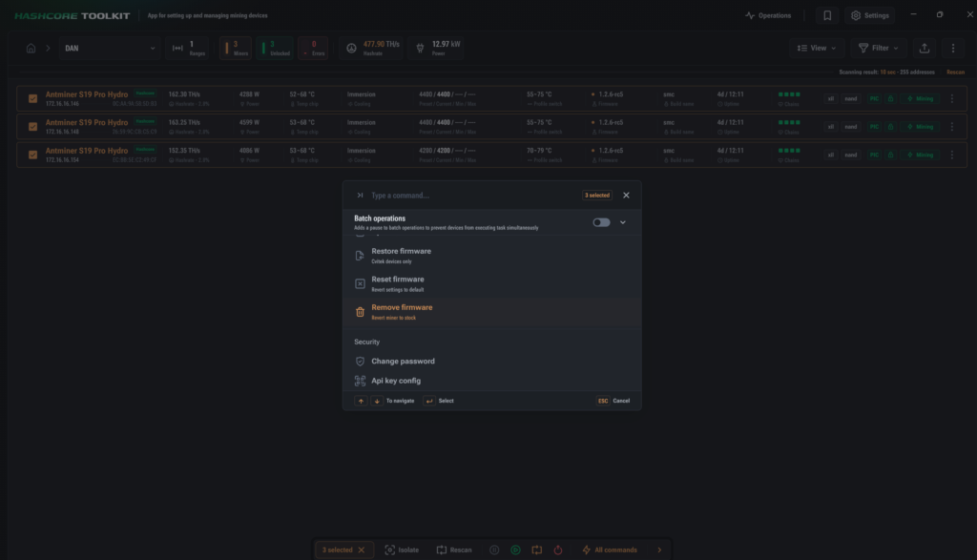Click the xil badge on 172.16.16.154 row
Screen dimensions: 977x560
pyautogui.click(x=831, y=155)
